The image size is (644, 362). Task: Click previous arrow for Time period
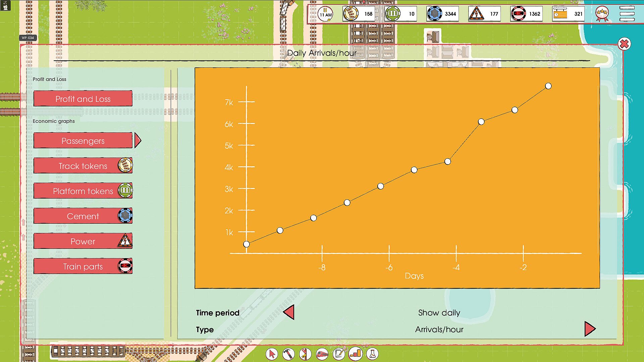pos(289,312)
